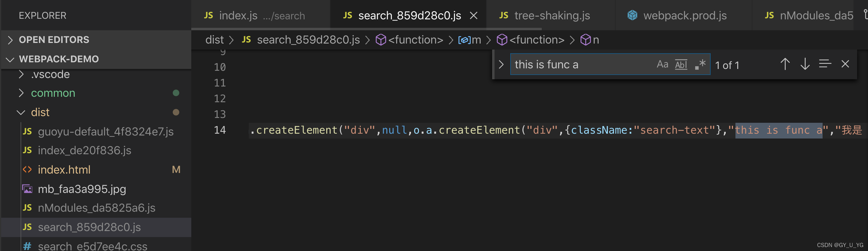Toggle Match Whole Word option
Viewport: 868px width, 251px height.
681,64
